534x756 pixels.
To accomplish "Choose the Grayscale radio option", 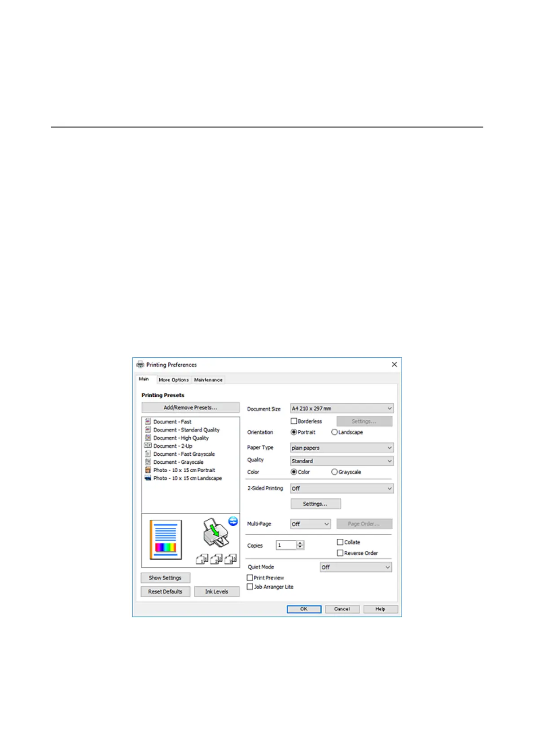I will pos(334,472).
